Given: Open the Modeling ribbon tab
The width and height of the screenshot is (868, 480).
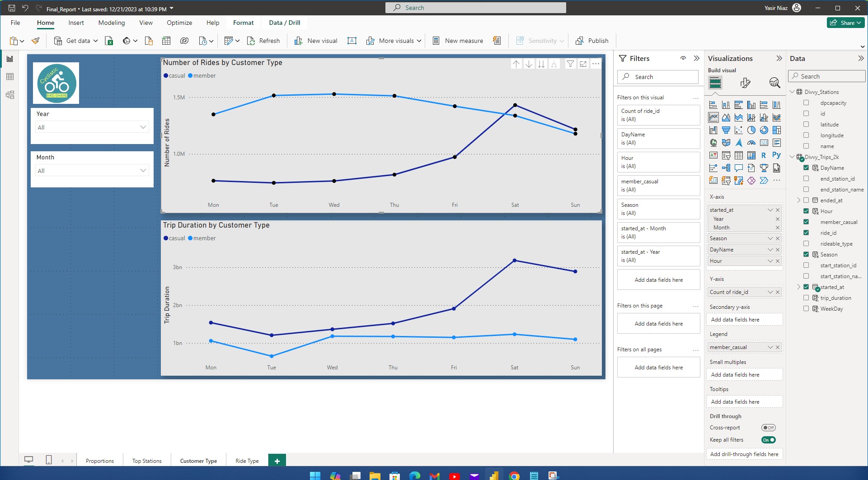Looking at the screenshot, I should pyautogui.click(x=112, y=23).
